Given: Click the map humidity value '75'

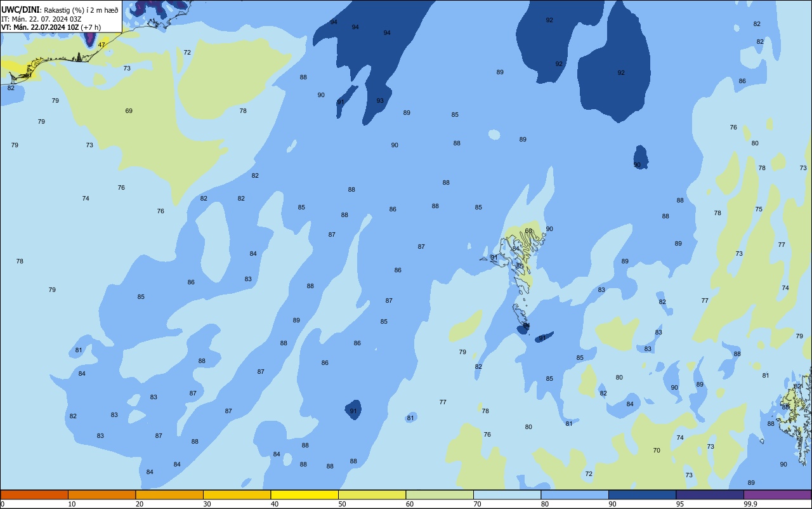Looking at the screenshot, I should tap(759, 209).
